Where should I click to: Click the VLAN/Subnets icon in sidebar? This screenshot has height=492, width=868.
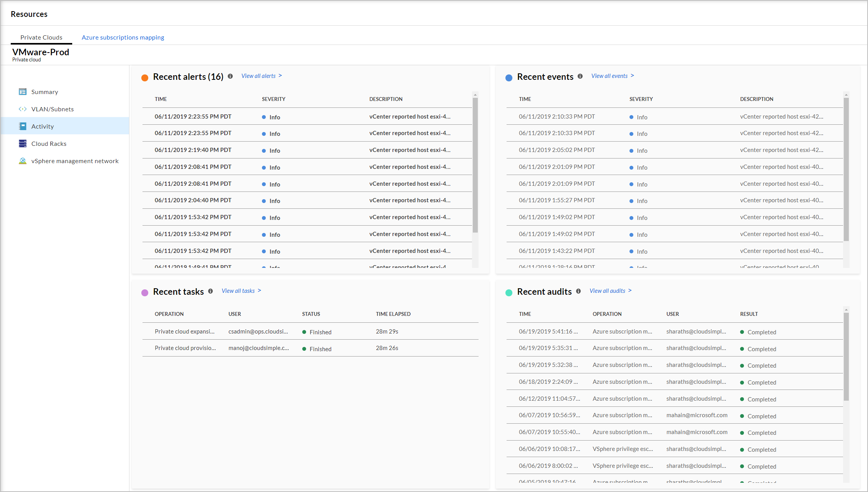(x=23, y=109)
